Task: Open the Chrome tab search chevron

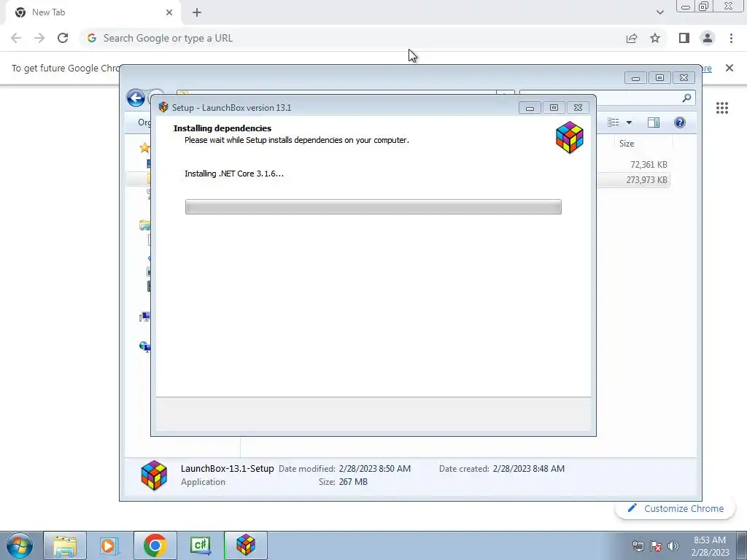Action: click(659, 12)
